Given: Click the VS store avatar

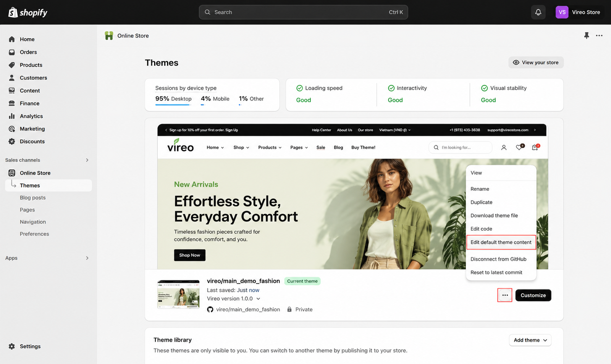Looking at the screenshot, I should [562, 12].
